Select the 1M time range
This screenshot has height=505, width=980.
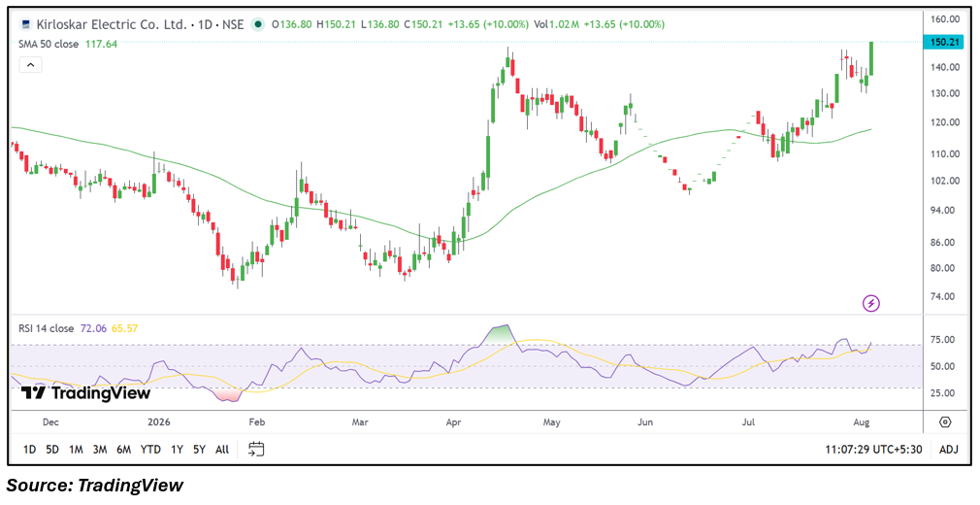tap(76, 450)
